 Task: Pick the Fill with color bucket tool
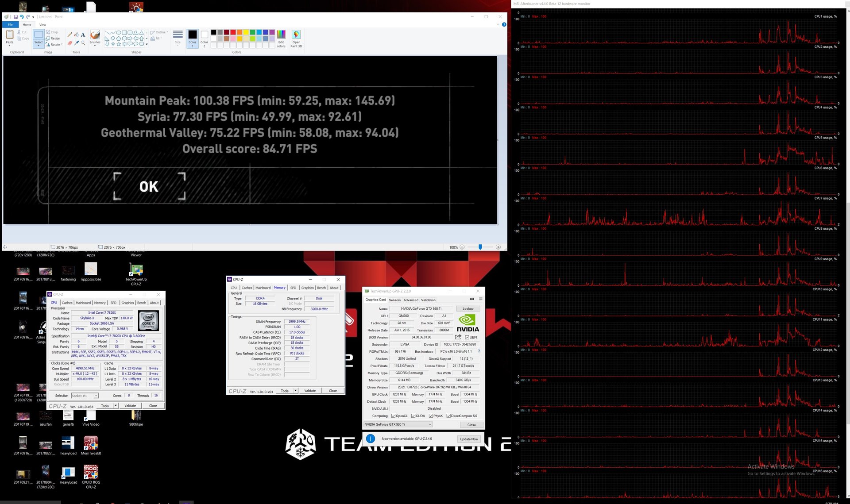tap(77, 35)
